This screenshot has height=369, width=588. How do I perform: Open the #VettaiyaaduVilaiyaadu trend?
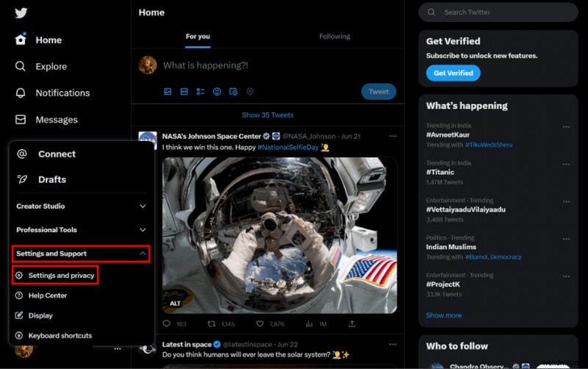(466, 209)
